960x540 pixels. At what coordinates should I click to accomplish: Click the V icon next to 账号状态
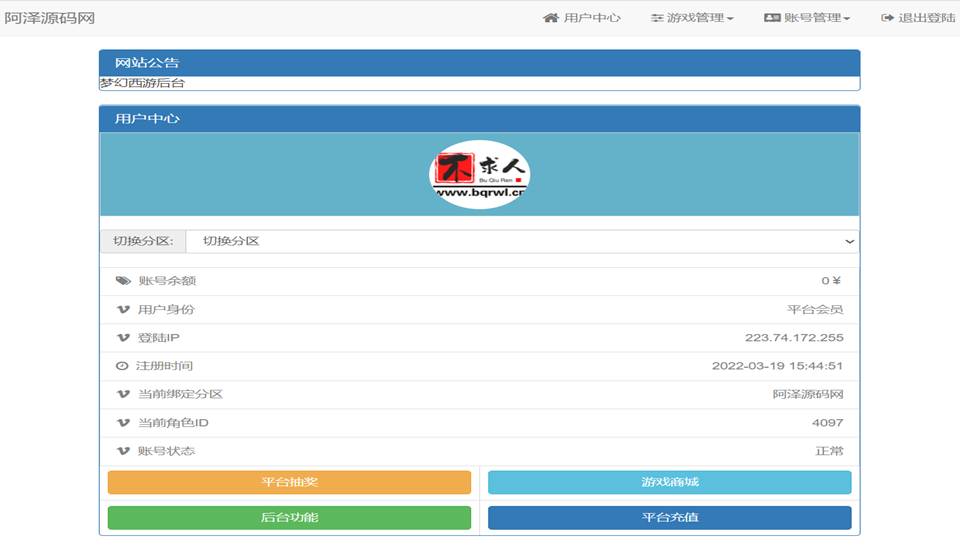123,451
